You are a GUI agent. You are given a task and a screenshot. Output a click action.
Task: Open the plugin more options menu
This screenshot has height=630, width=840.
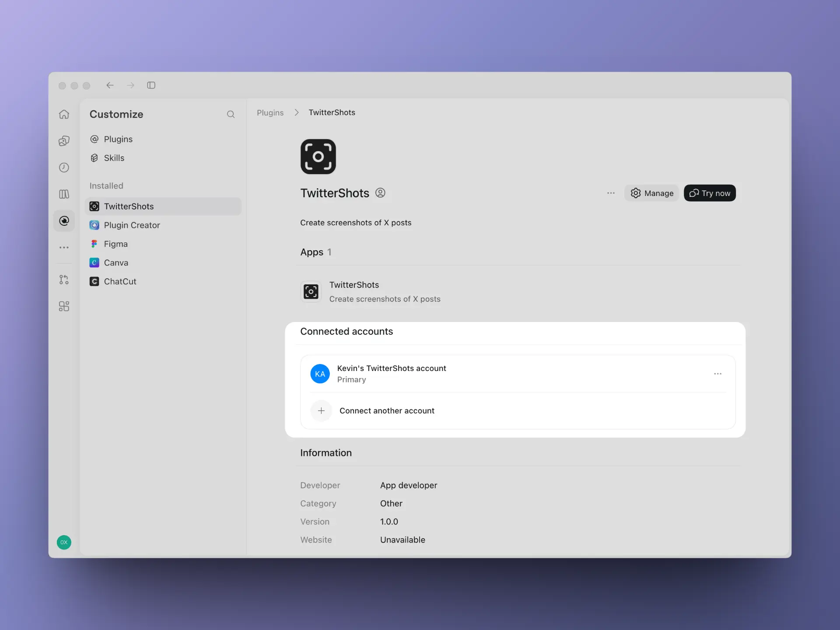611,193
